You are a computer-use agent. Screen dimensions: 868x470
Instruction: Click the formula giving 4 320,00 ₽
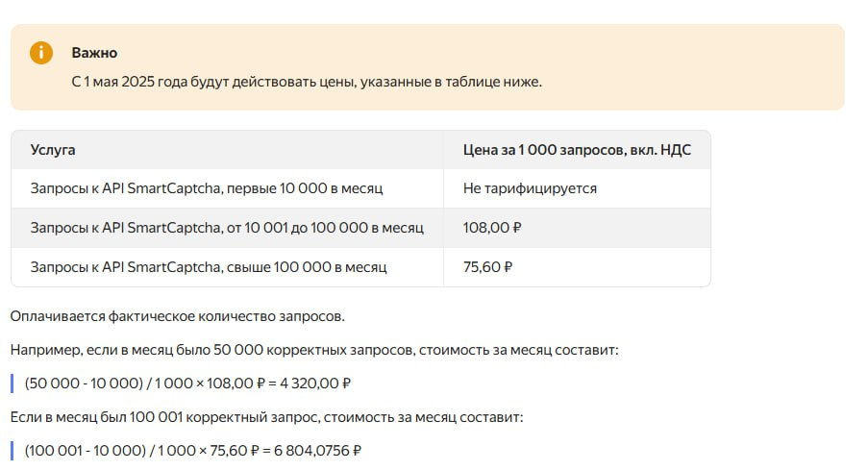tap(187, 383)
